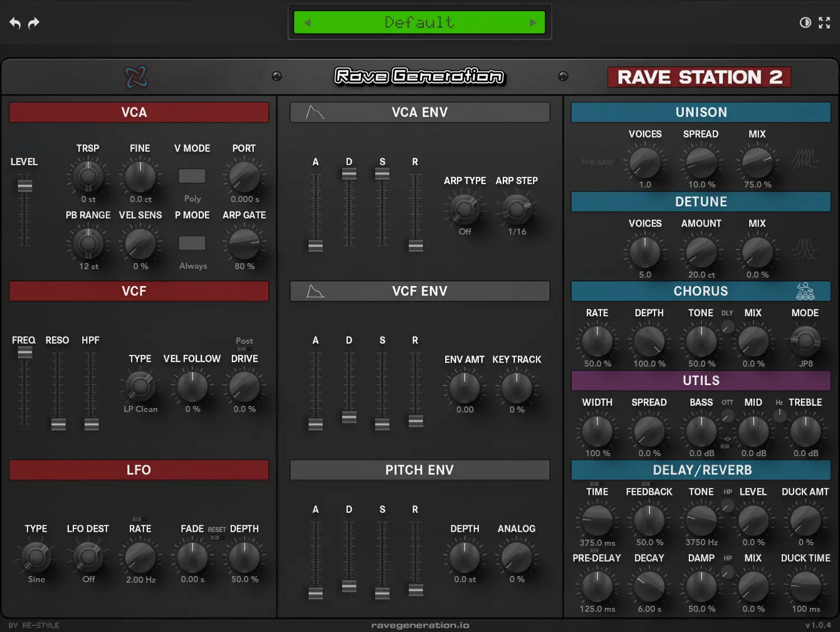The image size is (840, 632).
Task: Toggle the chorus DLY button
Action: 727,327
